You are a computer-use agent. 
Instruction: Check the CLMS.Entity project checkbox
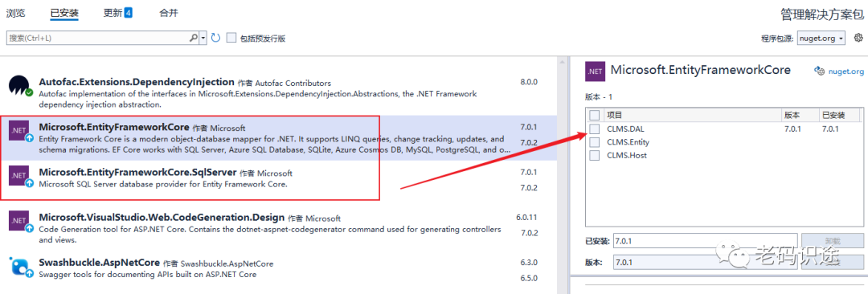click(x=595, y=141)
